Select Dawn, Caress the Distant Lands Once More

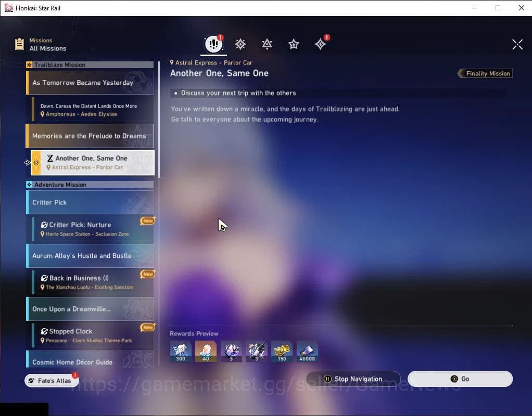pos(93,110)
